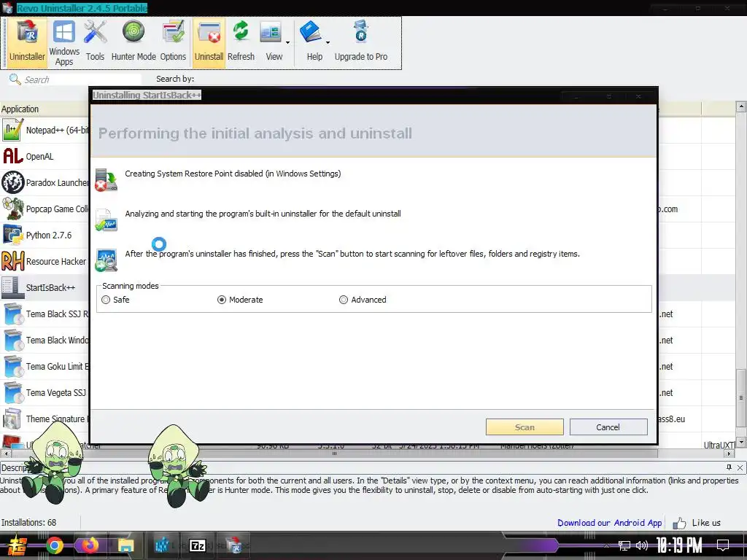The height and width of the screenshot is (560, 747).
Task: Activate Hunter Mode
Action: 133,42
